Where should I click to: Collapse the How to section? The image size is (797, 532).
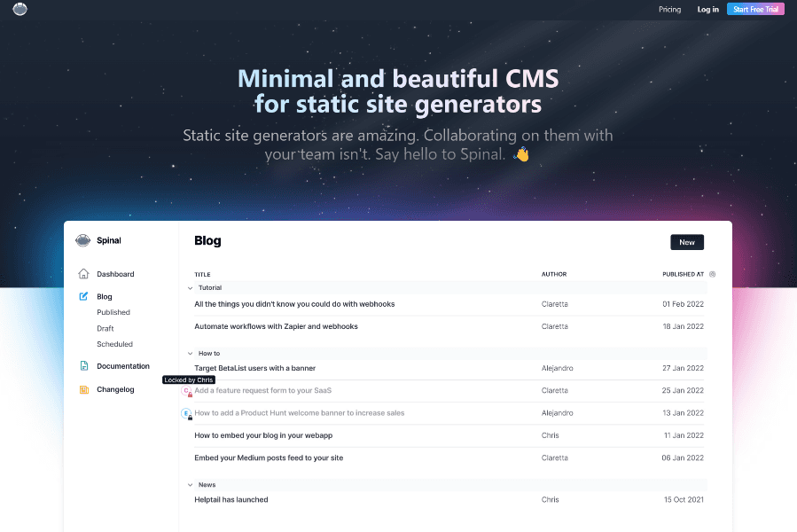tap(189, 352)
